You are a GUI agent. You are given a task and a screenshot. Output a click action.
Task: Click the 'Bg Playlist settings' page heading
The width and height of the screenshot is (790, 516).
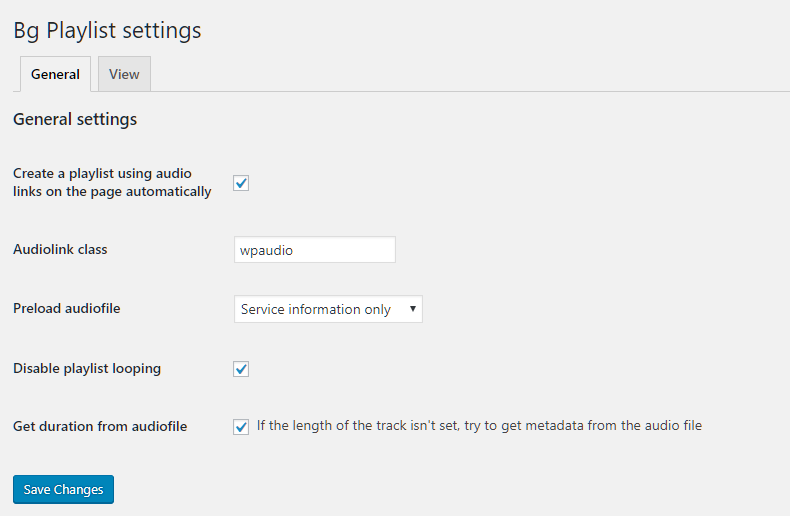(x=107, y=31)
